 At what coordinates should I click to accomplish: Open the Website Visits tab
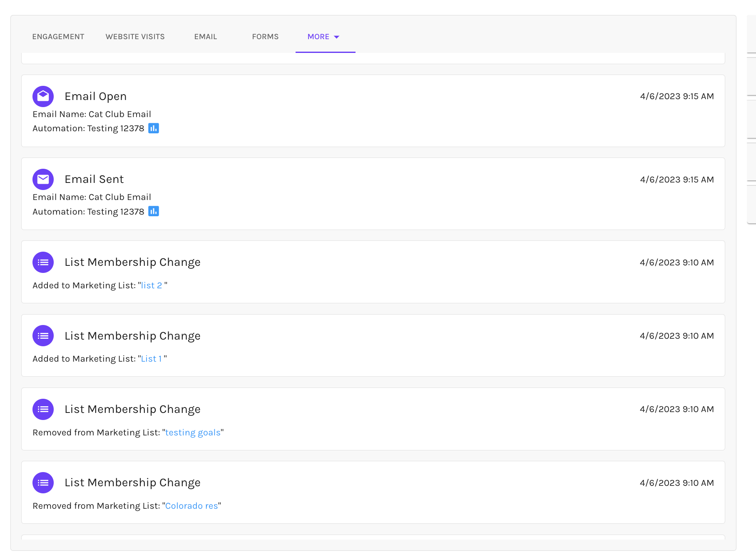pos(135,37)
